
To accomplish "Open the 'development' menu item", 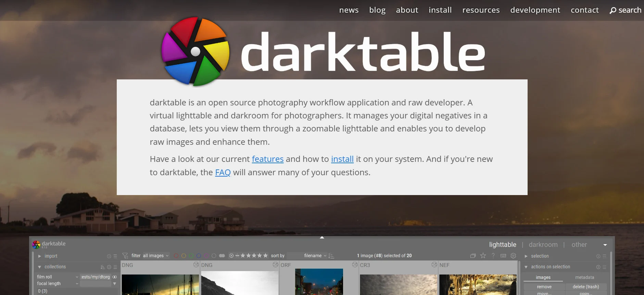I will pos(535,10).
